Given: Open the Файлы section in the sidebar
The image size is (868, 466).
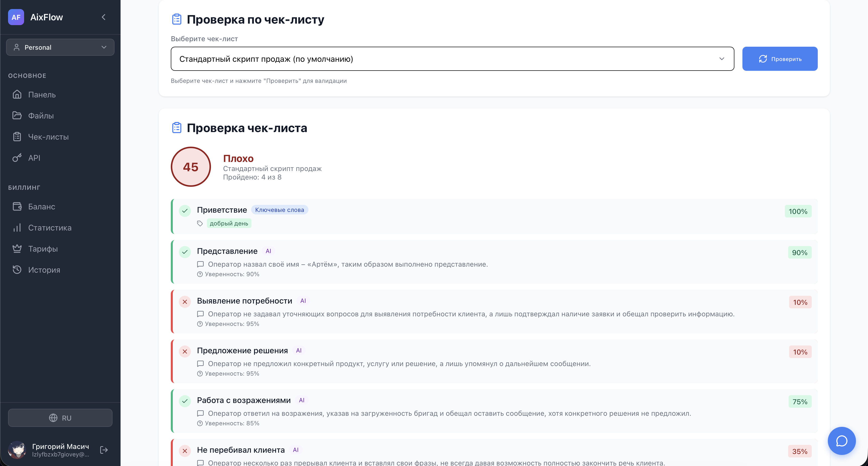Looking at the screenshot, I should tap(41, 115).
